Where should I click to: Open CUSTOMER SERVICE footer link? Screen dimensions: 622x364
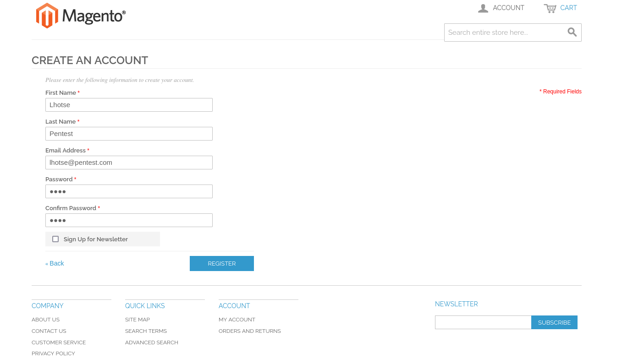click(x=59, y=342)
